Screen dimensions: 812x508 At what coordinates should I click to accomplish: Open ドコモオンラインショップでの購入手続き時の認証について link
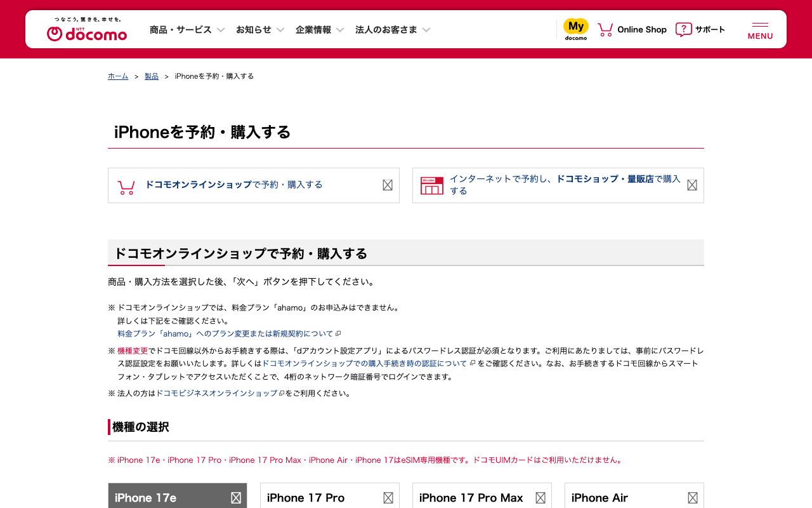364,363
